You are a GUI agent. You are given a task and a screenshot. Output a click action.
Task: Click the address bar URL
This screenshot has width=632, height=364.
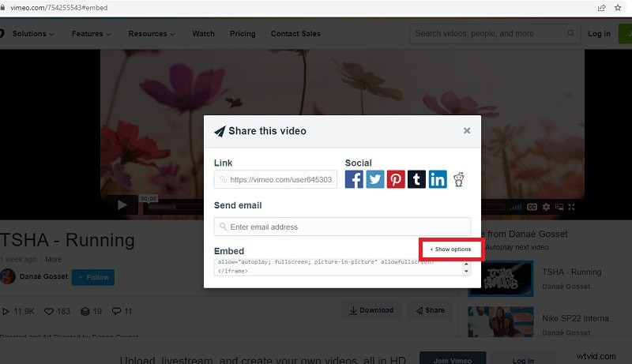pos(58,8)
